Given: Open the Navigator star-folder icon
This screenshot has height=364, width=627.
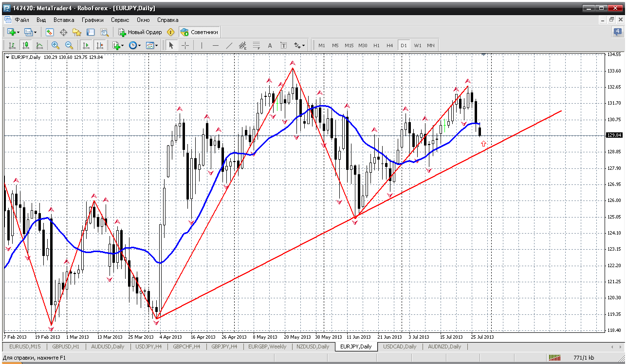Looking at the screenshot, I should point(77,32).
